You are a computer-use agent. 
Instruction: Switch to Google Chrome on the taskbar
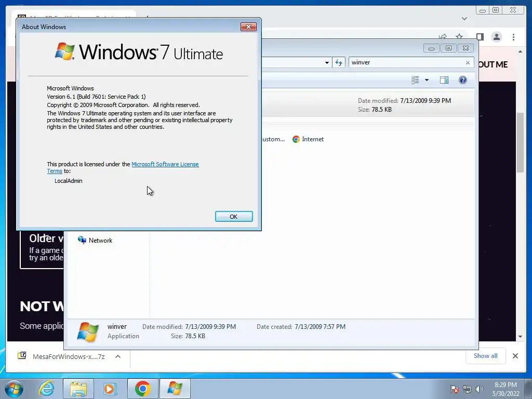point(142,389)
